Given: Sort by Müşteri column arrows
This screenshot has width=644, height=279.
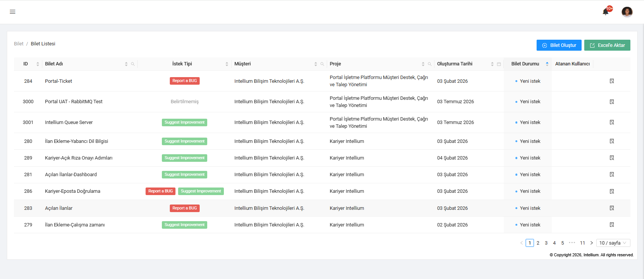Looking at the screenshot, I should (x=316, y=64).
